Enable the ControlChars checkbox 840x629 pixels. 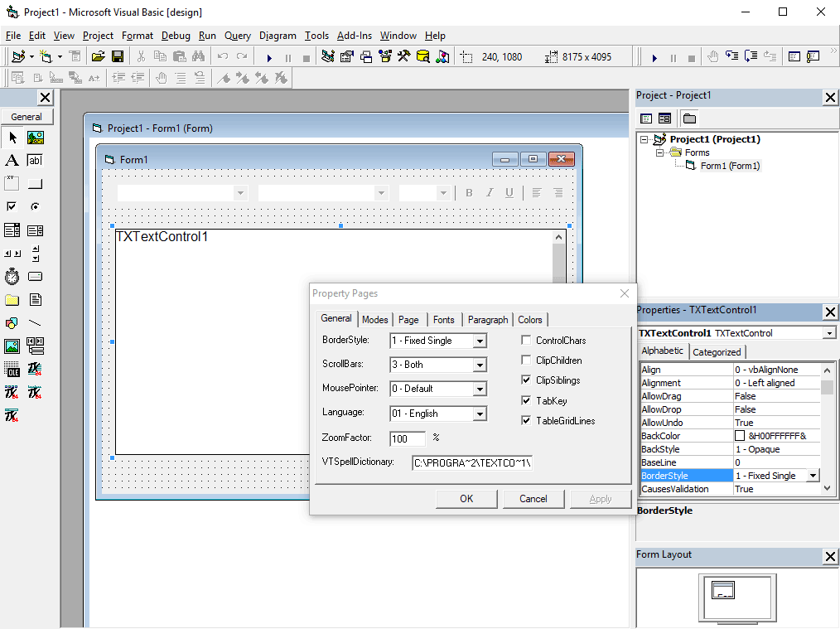click(526, 340)
